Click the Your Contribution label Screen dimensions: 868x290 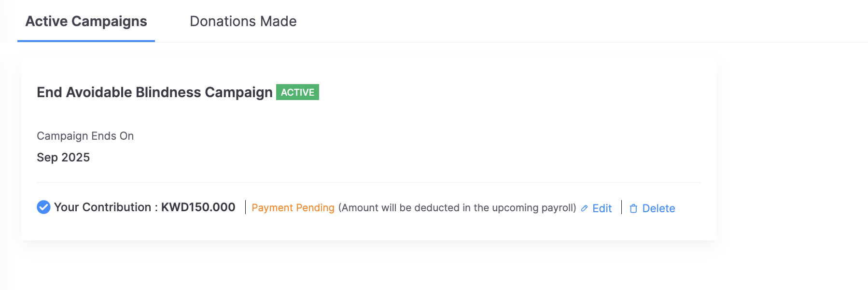click(102, 207)
